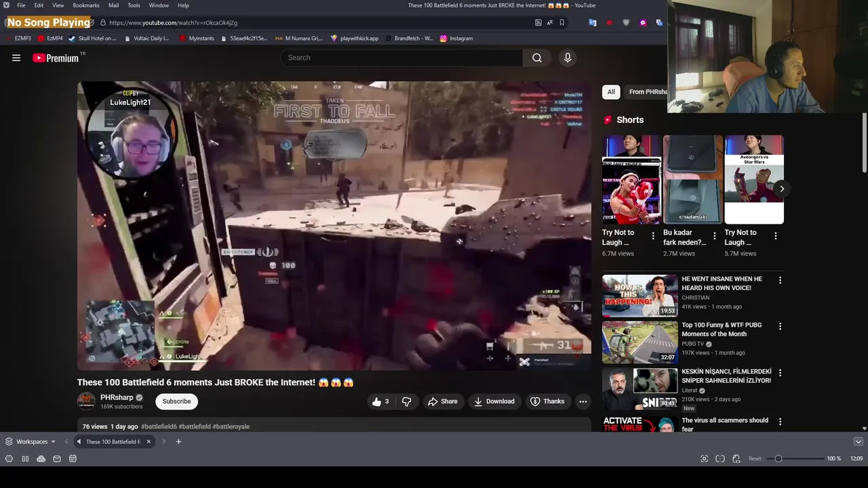The image size is (868, 488).
Task: Expand the Workspaces dropdown
Action: pyautogui.click(x=31, y=442)
